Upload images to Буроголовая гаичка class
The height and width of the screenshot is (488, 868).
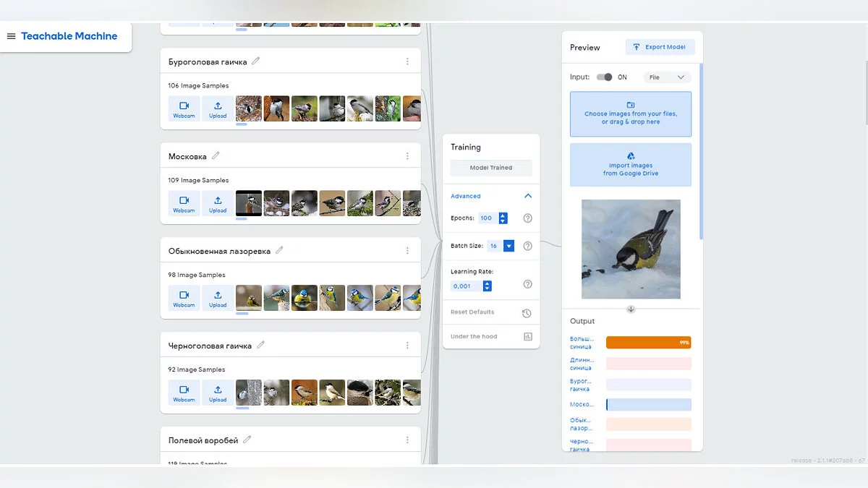tap(218, 108)
